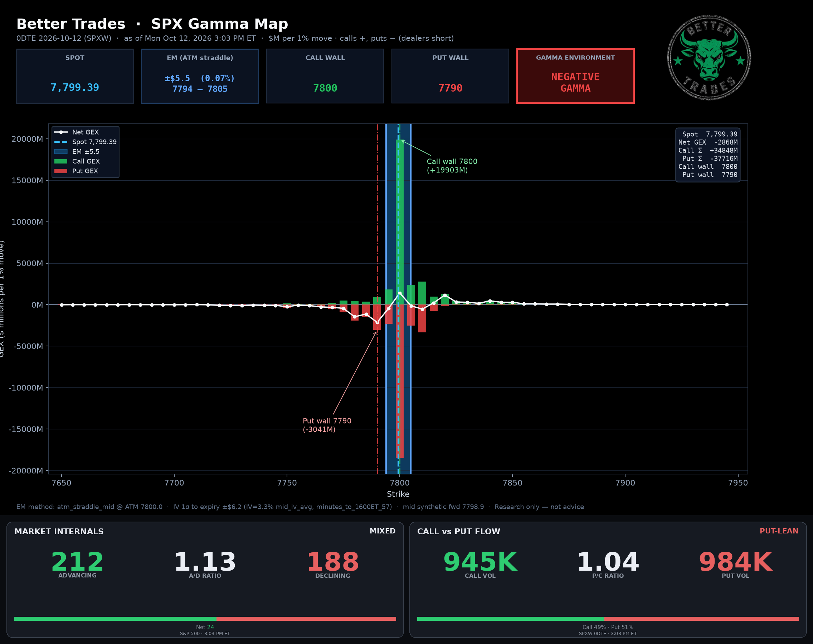Click the Spot 7,799.39 dashed legend marker
813x644 pixels.
pos(61,142)
